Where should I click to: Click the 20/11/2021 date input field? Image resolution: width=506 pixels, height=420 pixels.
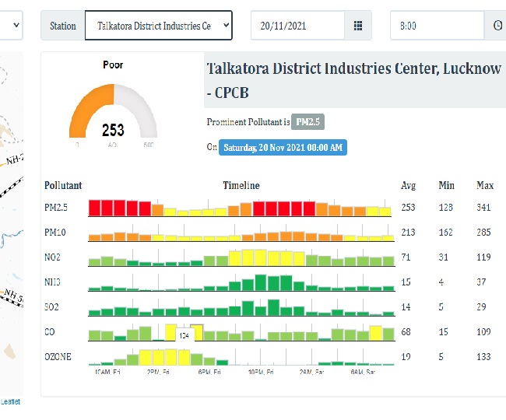[297, 26]
